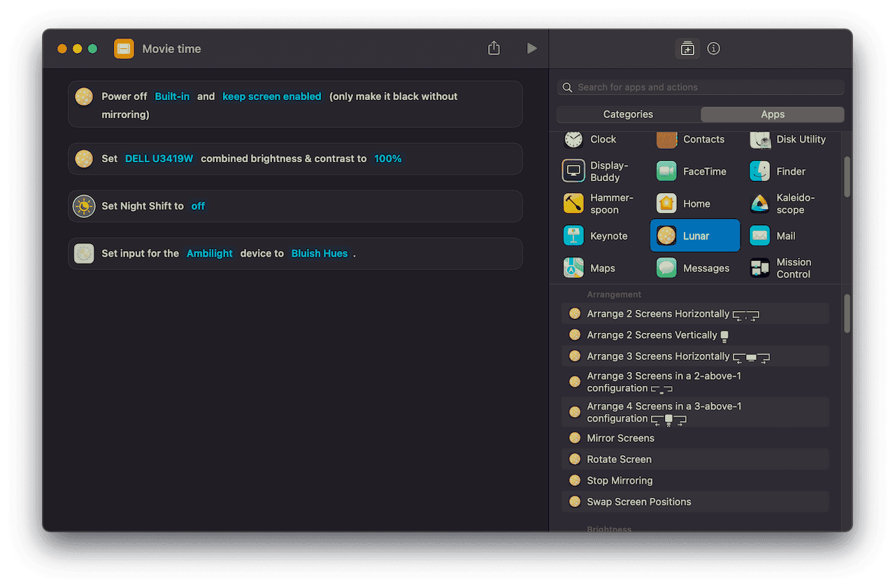Show Messages app actions
The height and width of the screenshot is (588, 895).
pyautogui.click(x=693, y=268)
